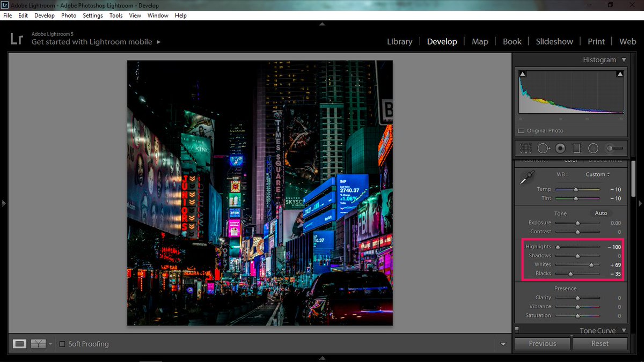The height and width of the screenshot is (362, 644).
Task: Pick the White Balance Selector eyedropper
Action: click(x=526, y=179)
